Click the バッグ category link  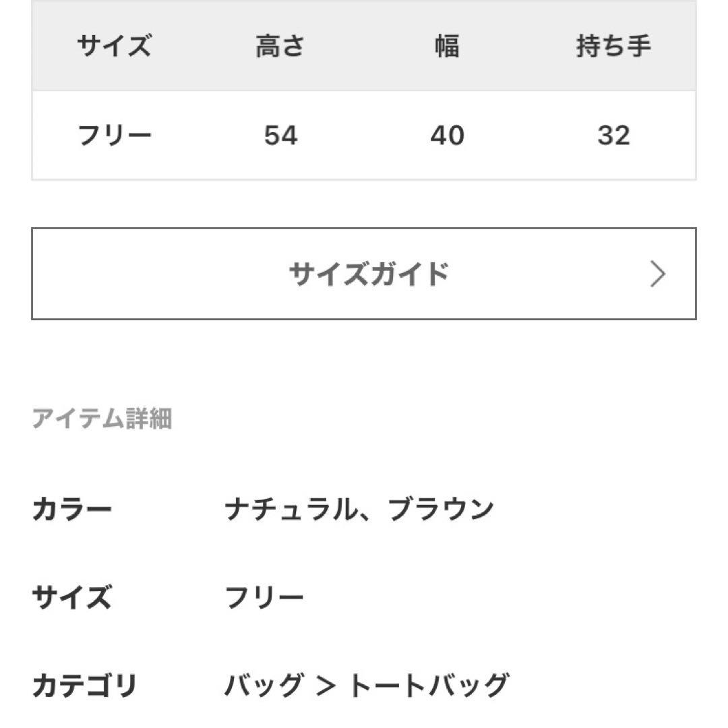(264, 686)
